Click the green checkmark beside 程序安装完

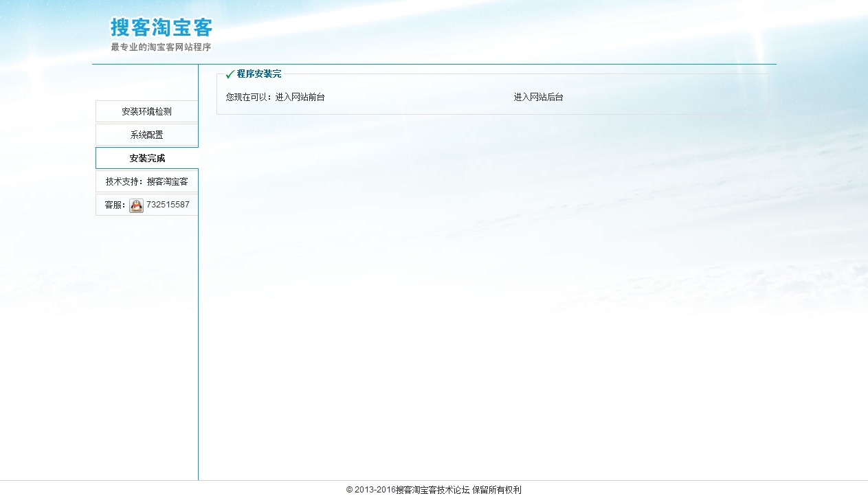click(230, 74)
